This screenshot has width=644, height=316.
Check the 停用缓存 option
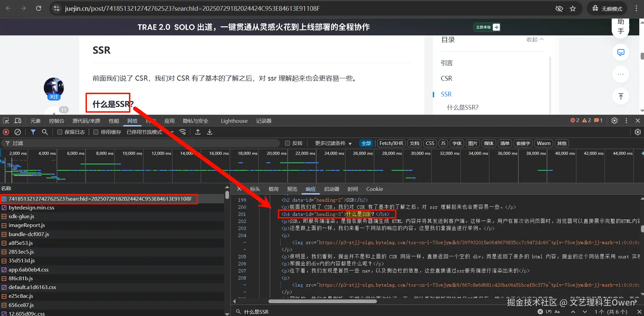(96, 132)
